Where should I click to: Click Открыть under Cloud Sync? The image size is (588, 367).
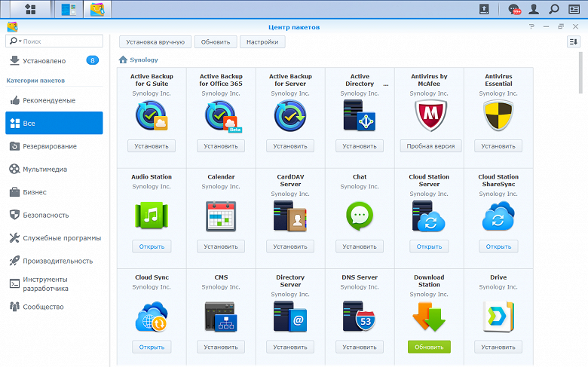[x=152, y=347]
